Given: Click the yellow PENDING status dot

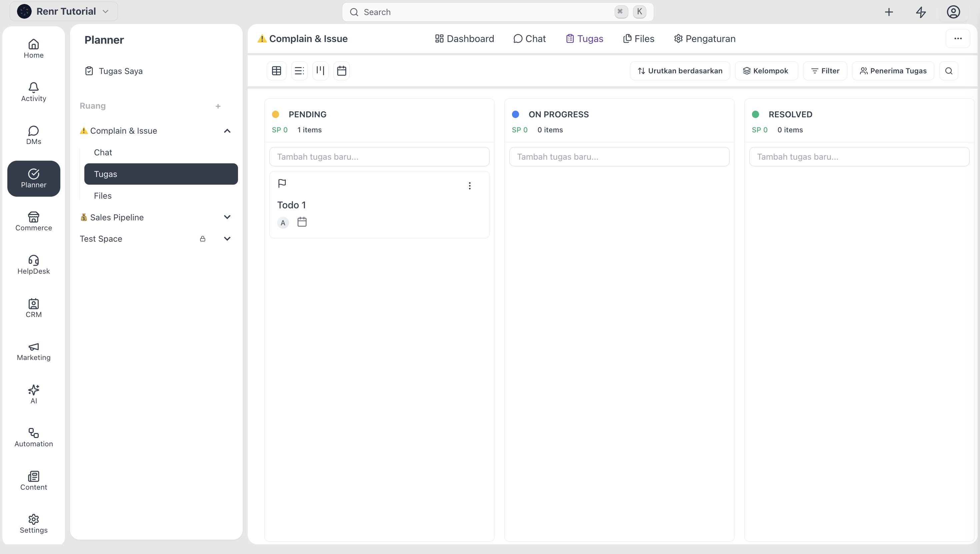Looking at the screenshot, I should [275, 115].
